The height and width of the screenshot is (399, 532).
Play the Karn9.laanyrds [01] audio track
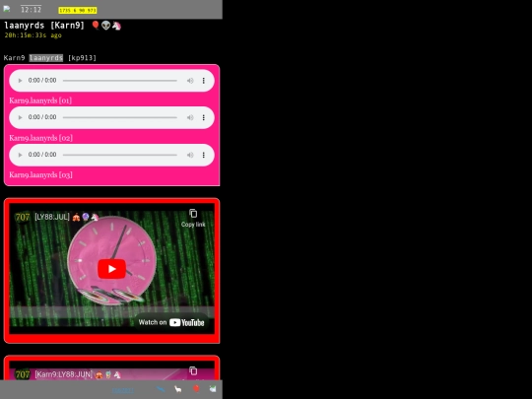pos(20,81)
